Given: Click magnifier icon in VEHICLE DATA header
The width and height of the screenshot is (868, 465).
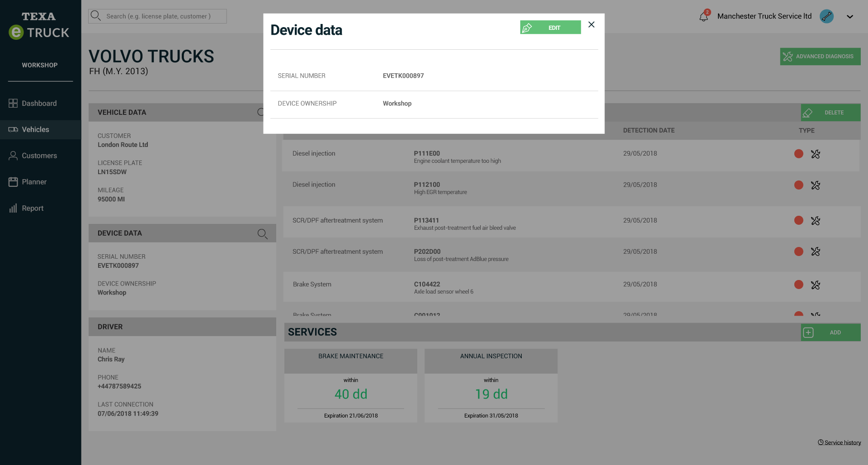Looking at the screenshot, I should click(x=260, y=112).
